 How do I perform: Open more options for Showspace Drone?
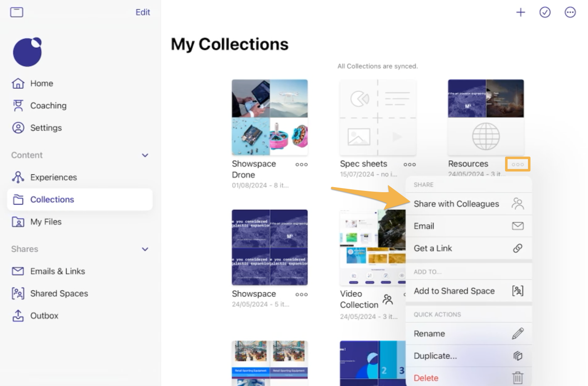click(302, 164)
